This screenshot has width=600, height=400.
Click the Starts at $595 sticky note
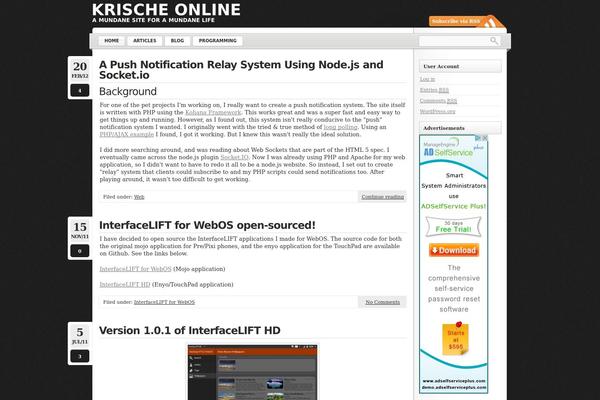455,339
